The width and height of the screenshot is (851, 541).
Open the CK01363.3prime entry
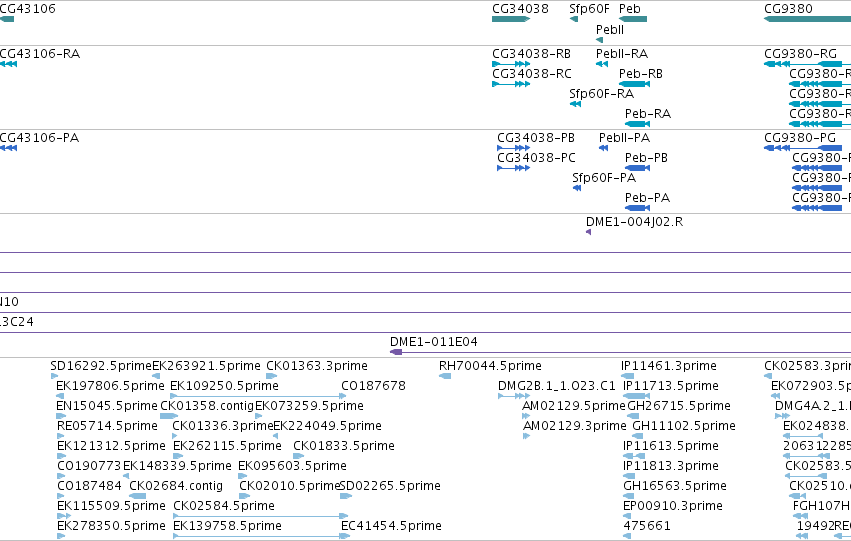[316, 366]
